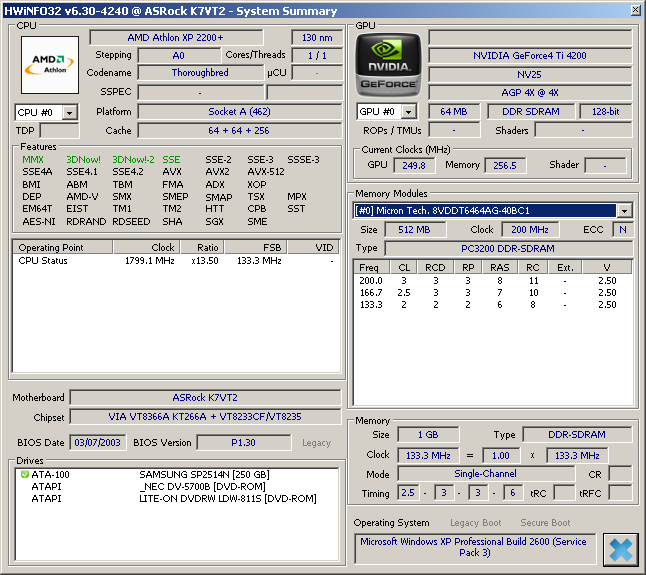Click the AMD Athlon CPU logo
This screenshot has height=575, width=646.
point(49,65)
